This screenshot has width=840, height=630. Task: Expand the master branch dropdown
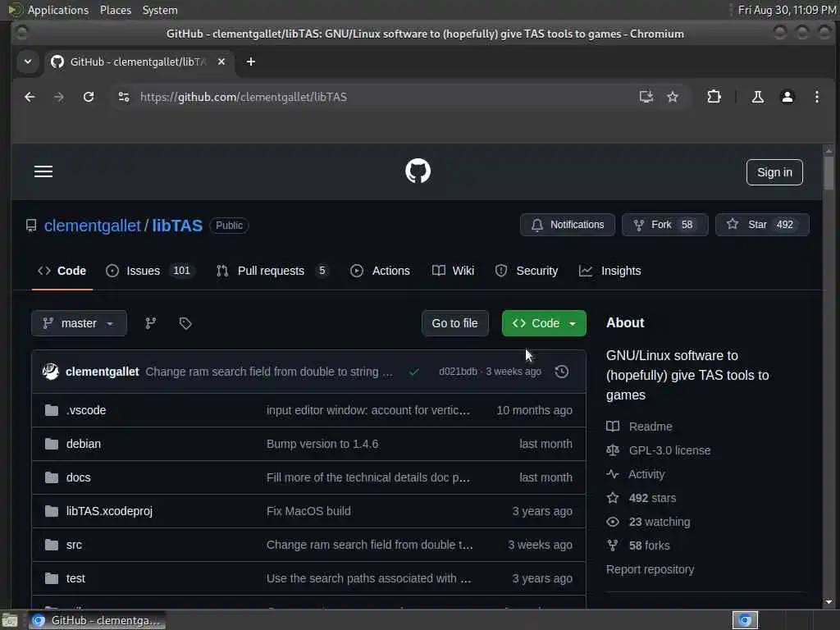pyautogui.click(x=79, y=323)
